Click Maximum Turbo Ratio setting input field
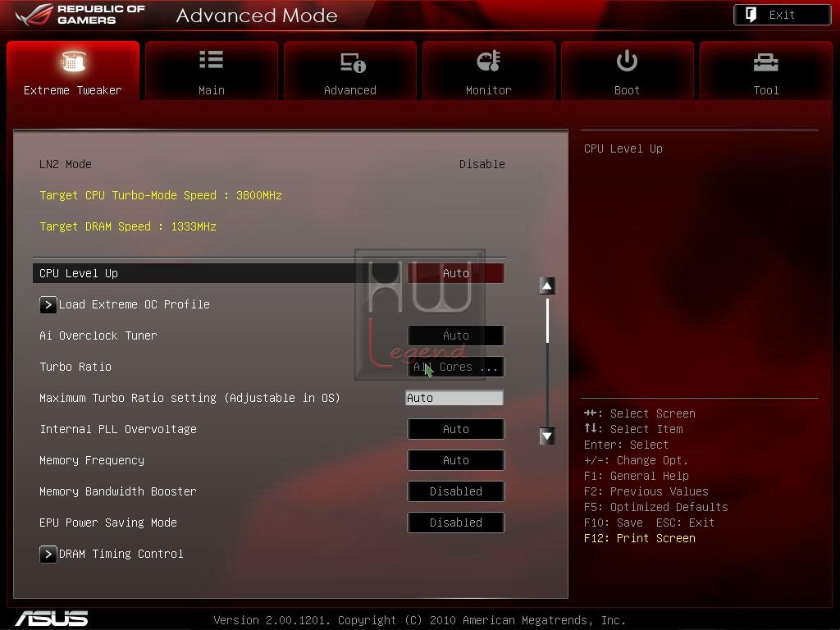 click(454, 398)
